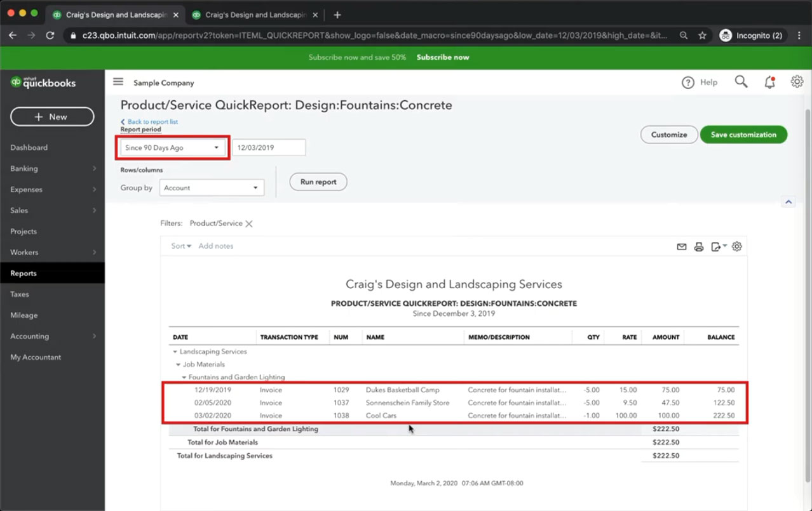Open invoice 1037 Sonnenschein Family Store
This screenshot has height=511, width=812.
coord(452,402)
